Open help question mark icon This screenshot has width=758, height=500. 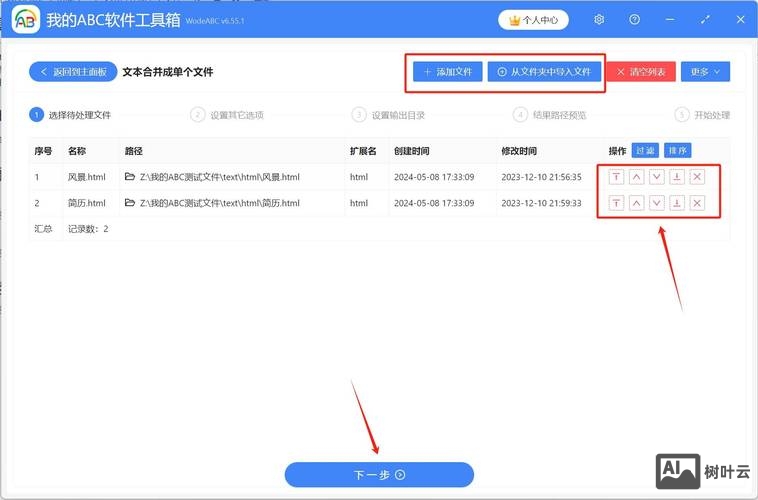coord(635,19)
